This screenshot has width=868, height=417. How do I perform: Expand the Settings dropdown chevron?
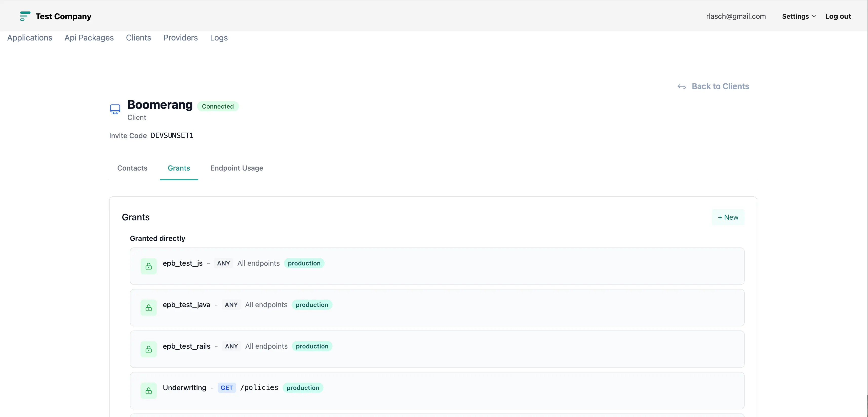814,16
